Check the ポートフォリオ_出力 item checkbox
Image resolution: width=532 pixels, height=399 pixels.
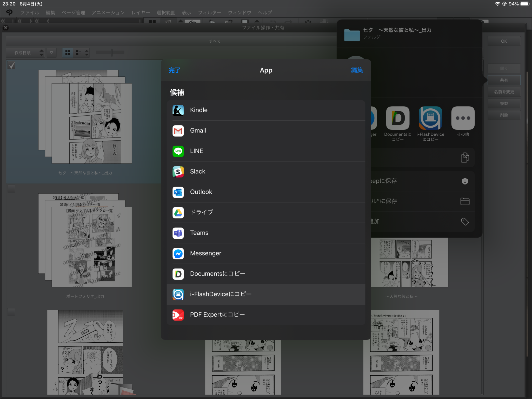[x=11, y=188]
